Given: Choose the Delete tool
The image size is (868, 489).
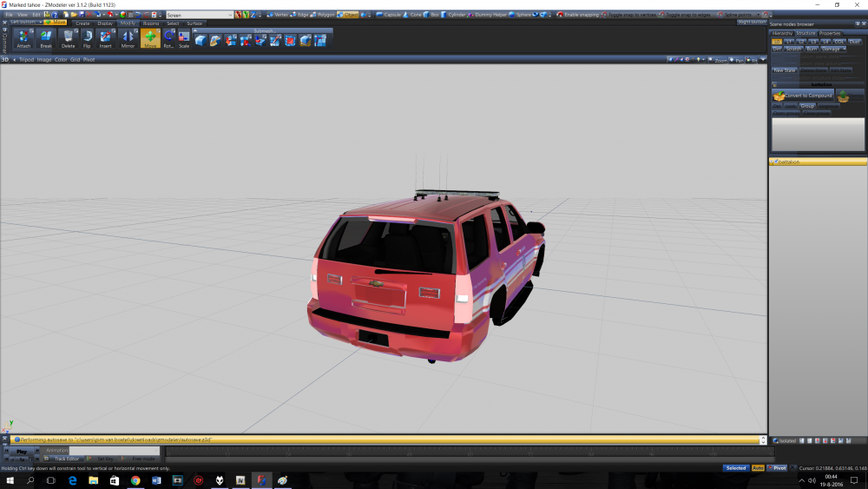Looking at the screenshot, I should 69,38.
